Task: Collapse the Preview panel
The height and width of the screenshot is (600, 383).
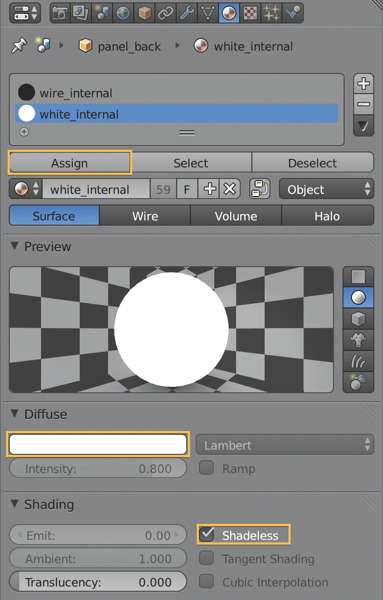Action: click(15, 246)
